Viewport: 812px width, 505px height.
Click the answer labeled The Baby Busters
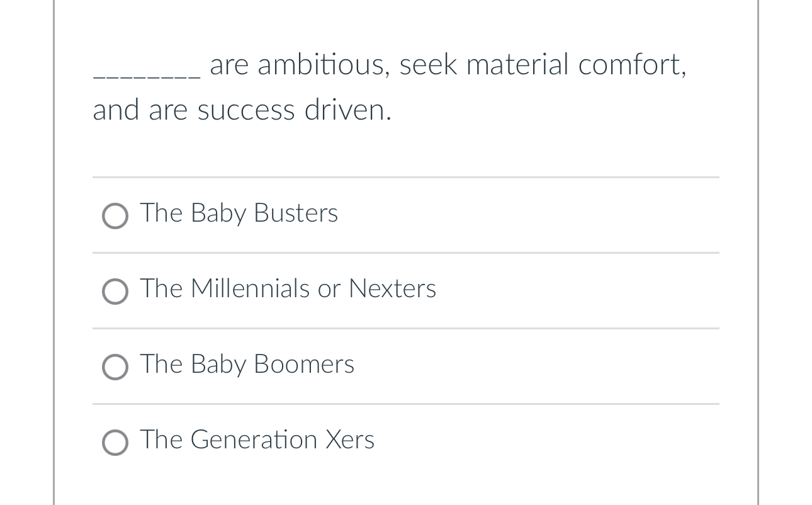pos(239,214)
